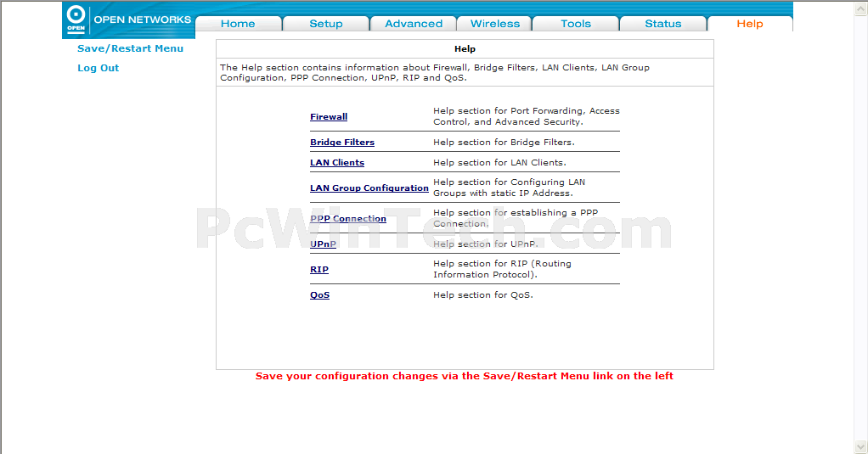Click 'Help section for QoS.' text

[482, 294]
